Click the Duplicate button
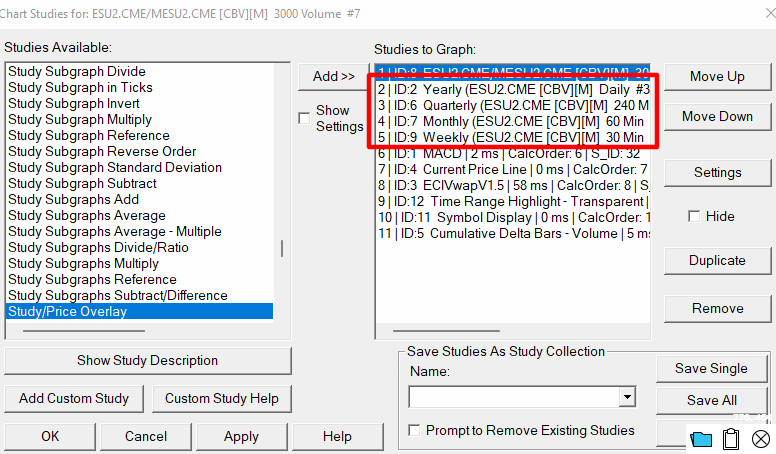Screen dimensions: 776x454 [717, 260]
